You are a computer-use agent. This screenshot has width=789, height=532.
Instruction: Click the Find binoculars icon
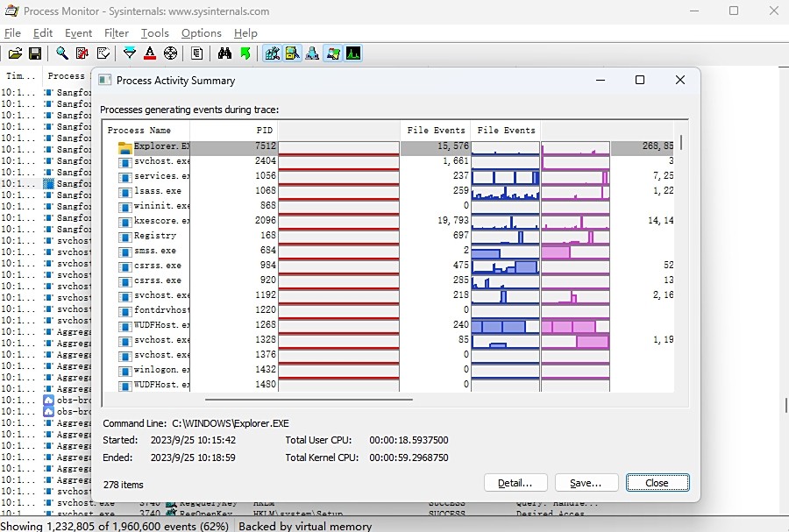[224, 53]
